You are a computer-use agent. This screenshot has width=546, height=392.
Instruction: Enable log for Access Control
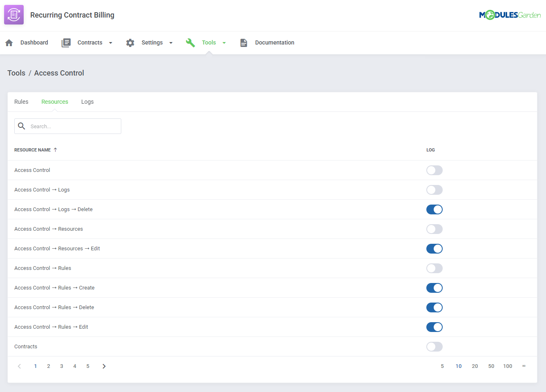pos(435,170)
